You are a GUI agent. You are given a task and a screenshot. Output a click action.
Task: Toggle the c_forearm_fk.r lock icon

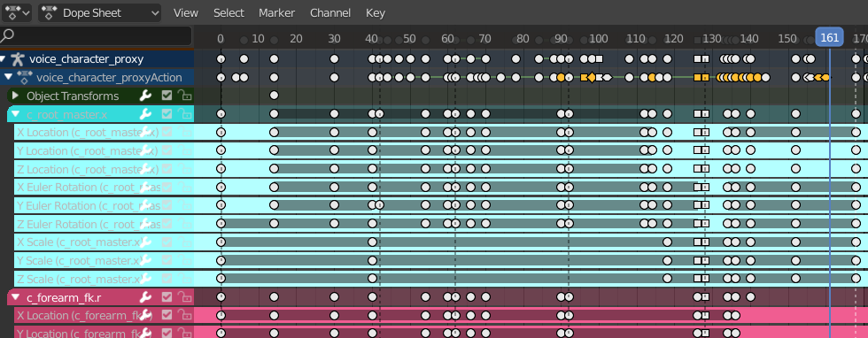pyautogui.click(x=185, y=297)
